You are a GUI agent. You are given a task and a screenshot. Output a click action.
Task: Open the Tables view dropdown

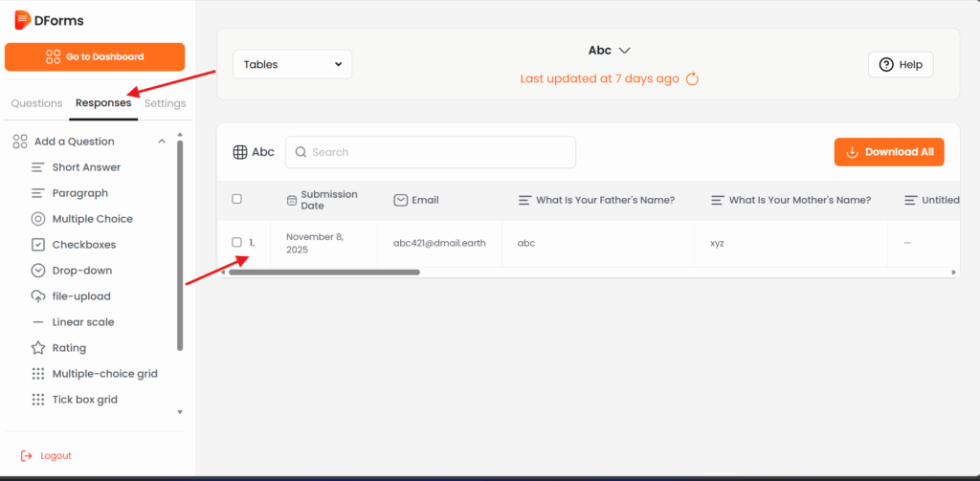(293, 64)
